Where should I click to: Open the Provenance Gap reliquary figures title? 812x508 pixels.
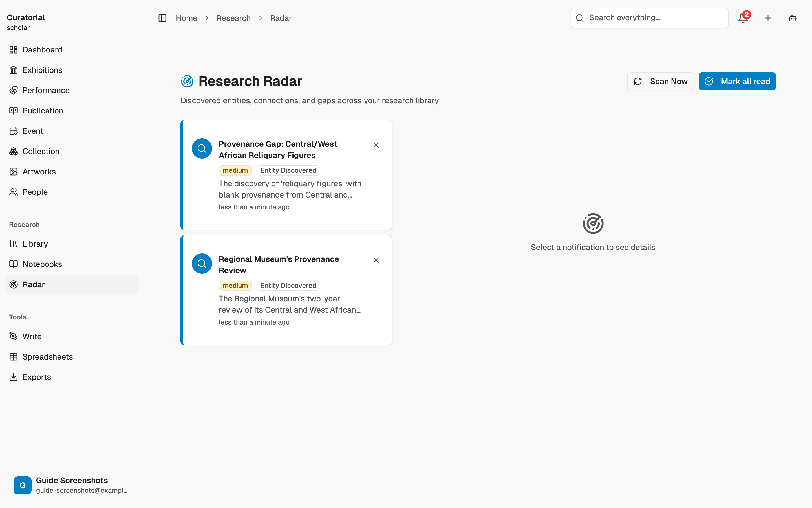[278, 150]
